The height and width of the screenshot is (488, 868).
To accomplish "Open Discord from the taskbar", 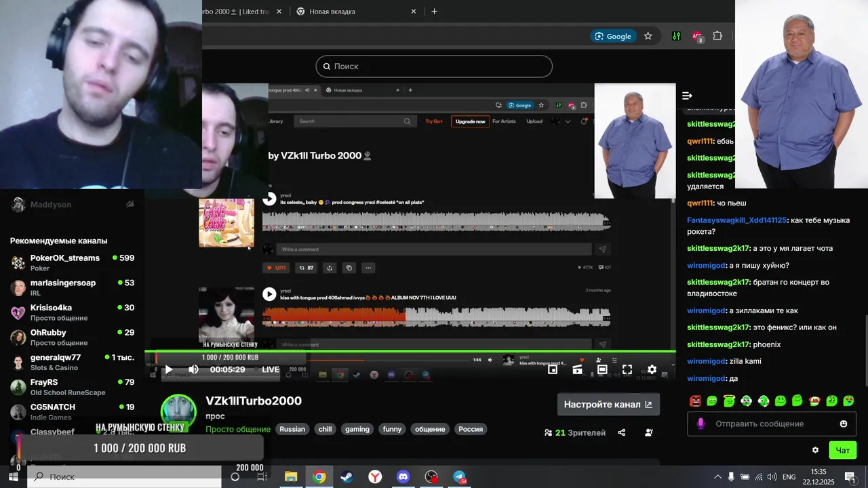I will pyautogui.click(x=403, y=476).
